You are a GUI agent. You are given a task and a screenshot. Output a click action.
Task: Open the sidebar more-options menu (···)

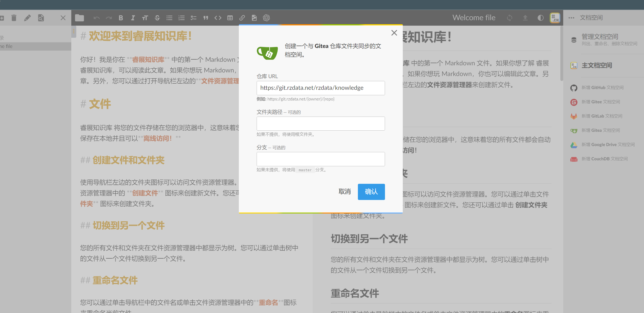571,18
